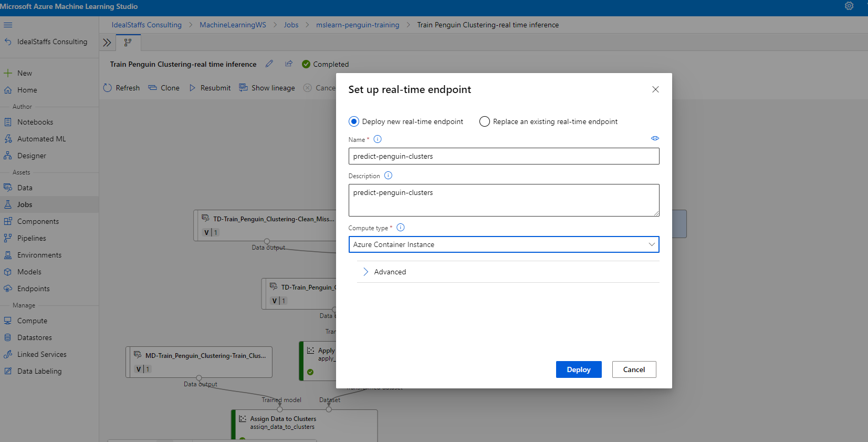Expand the collapsed panel with double chevron
The image size is (868, 442).
pyautogui.click(x=107, y=43)
